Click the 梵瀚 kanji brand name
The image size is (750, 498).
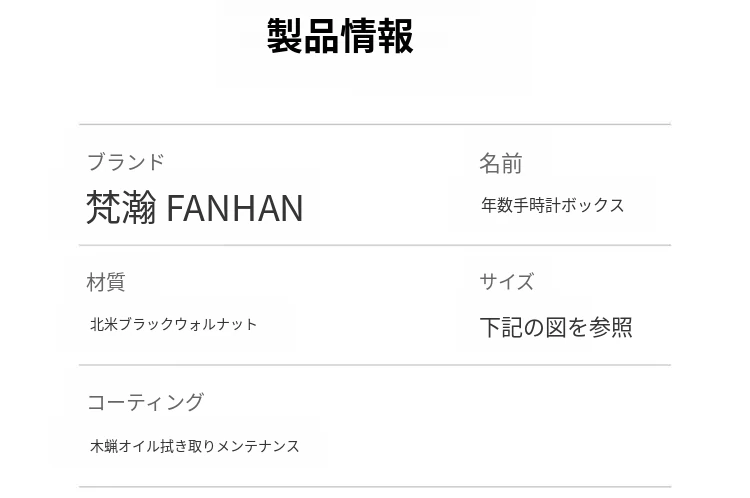tap(121, 208)
